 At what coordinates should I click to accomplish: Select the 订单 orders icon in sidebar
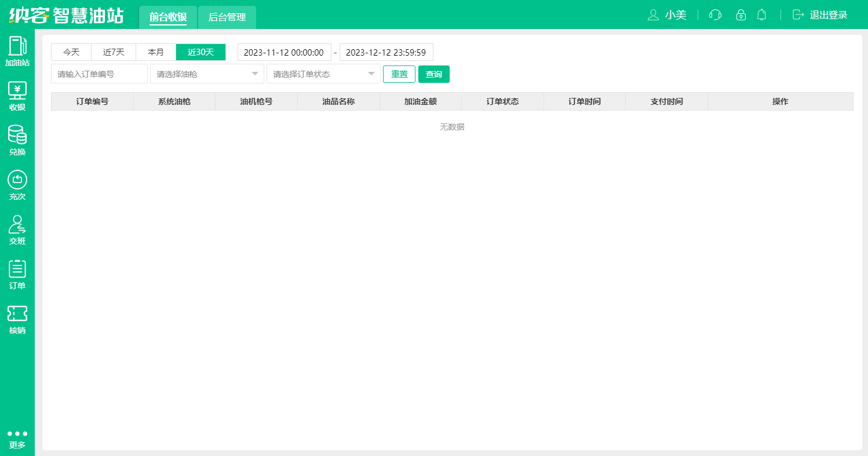[17, 273]
